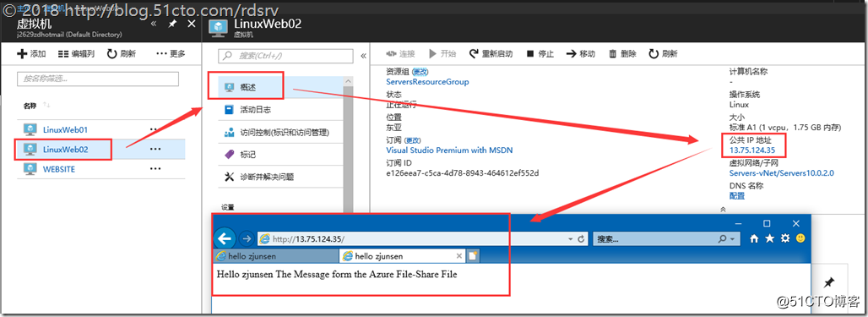Select the LinuxWeb02 virtual machine
This screenshot has height=317, width=868.
pos(65,149)
